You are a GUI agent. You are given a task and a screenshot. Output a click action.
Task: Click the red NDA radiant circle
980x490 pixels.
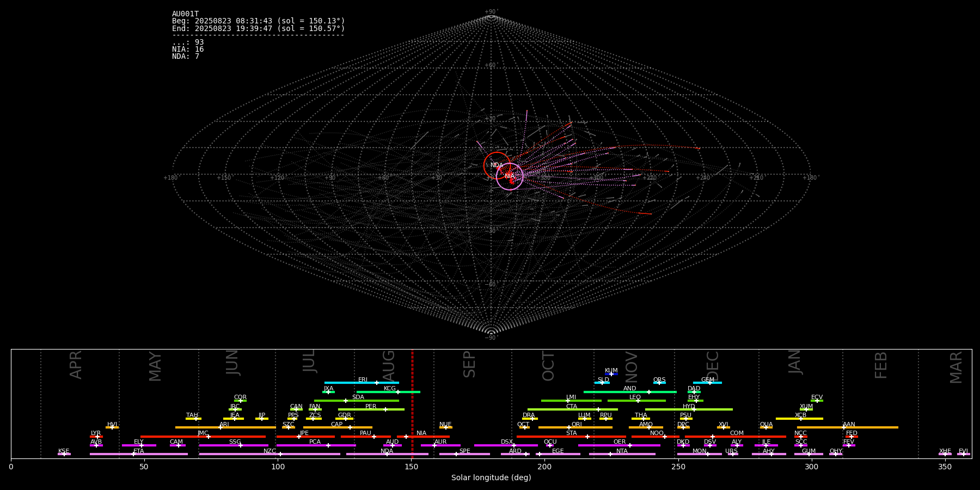pos(497,166)
